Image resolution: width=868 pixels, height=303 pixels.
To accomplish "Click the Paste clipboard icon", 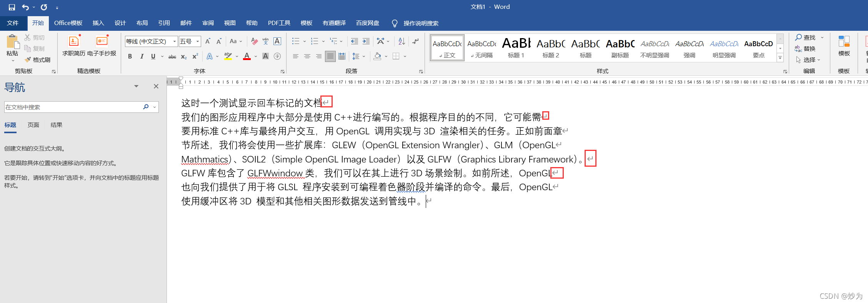I will 12,42.
